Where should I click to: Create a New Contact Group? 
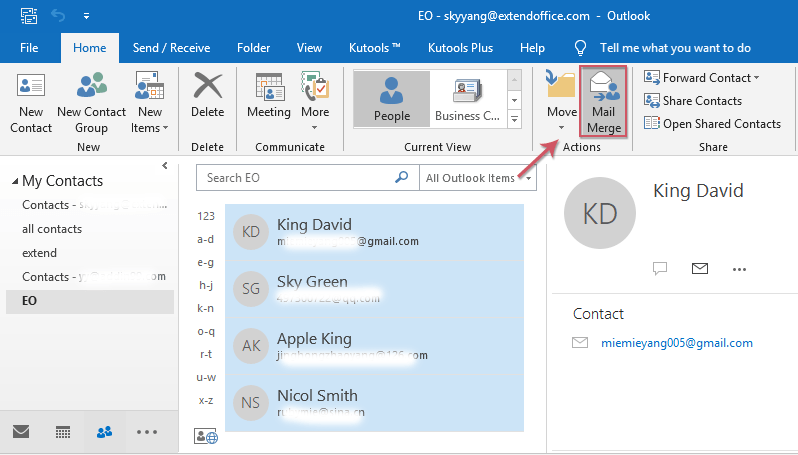click(92, 104)
